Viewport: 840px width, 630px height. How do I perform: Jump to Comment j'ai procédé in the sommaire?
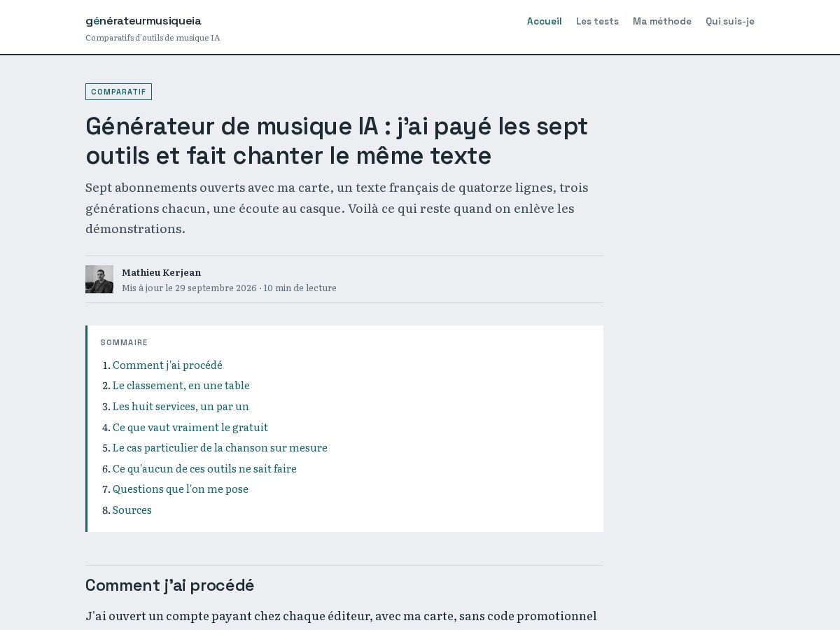(x=167, y=365)
